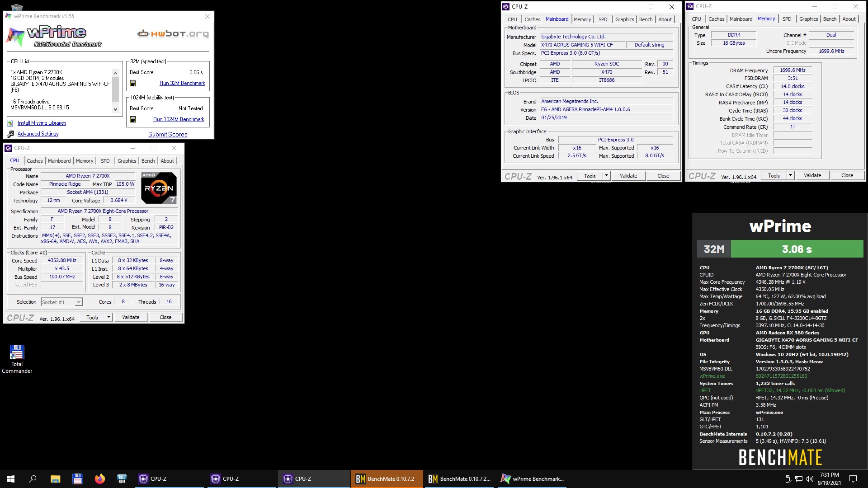The image size is (868, 488).
Task: Expand Tools dropdown arrow in Mainboard window
Action: 606,176
